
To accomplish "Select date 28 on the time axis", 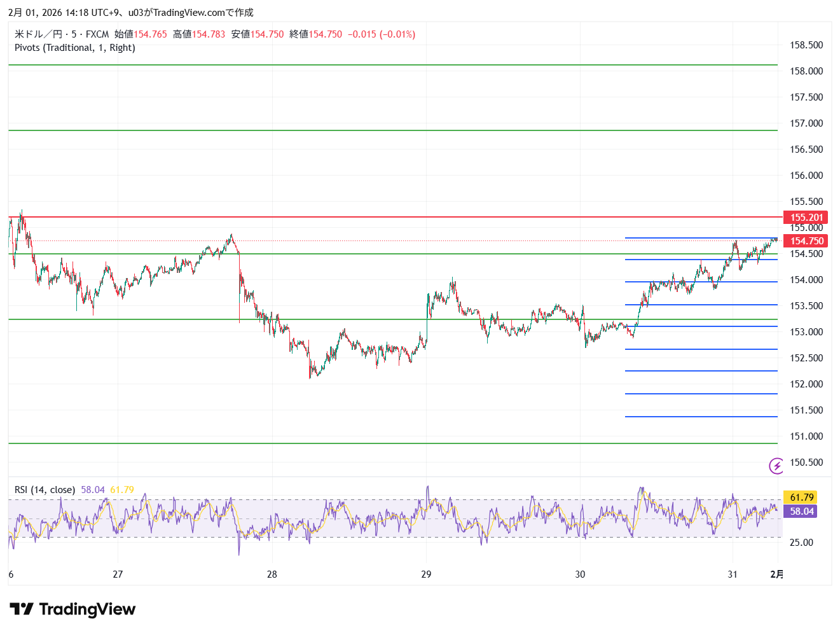I will 272,574.
